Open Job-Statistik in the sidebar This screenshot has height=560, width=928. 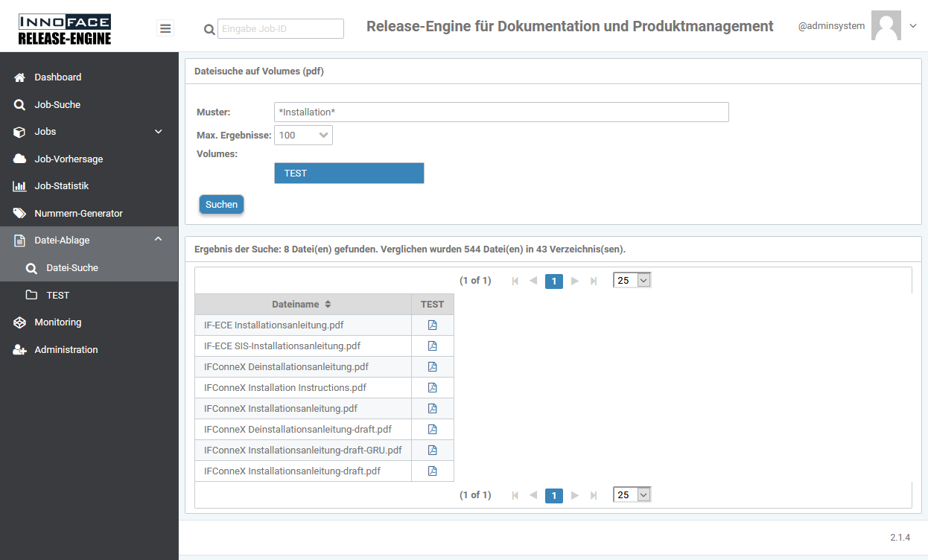(61, 186)
